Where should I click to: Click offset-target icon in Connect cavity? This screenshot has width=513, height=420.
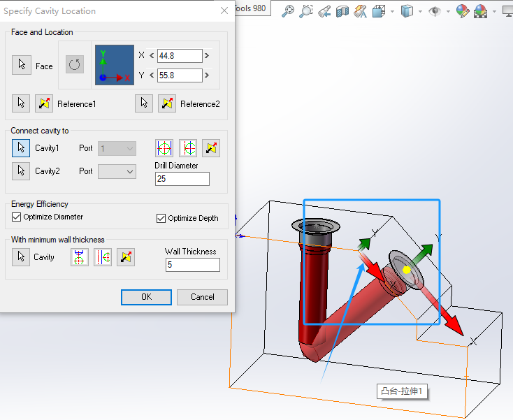point(188,148)
